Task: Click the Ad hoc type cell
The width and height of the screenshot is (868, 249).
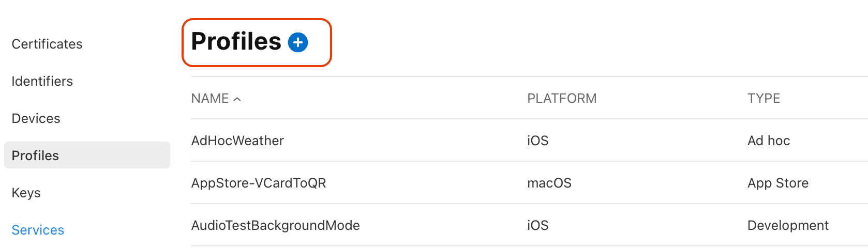Action: tap(769, 141)
